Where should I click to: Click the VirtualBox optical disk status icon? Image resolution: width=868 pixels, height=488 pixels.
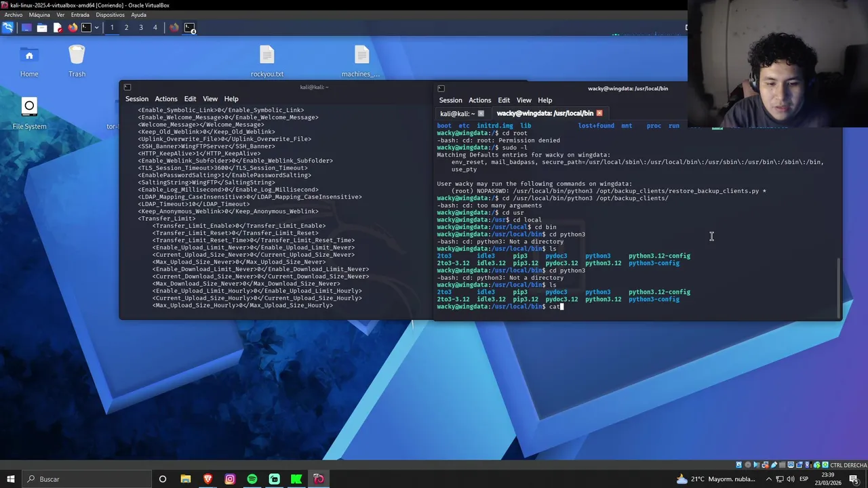(748, 465)
